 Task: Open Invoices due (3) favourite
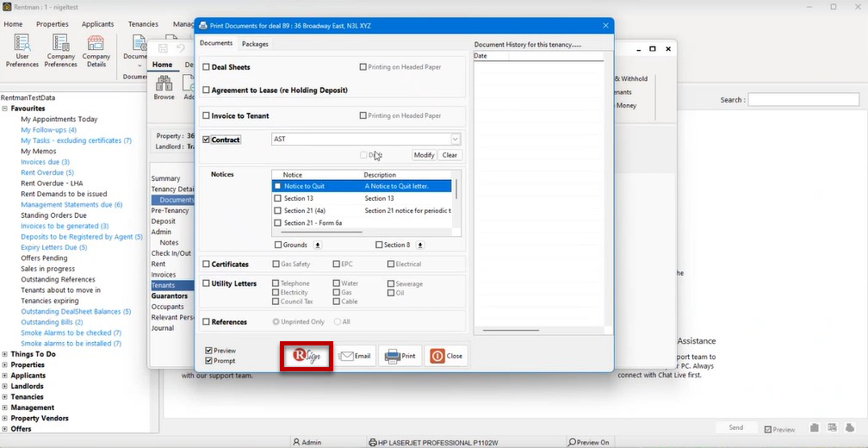(x=45, y=162)
